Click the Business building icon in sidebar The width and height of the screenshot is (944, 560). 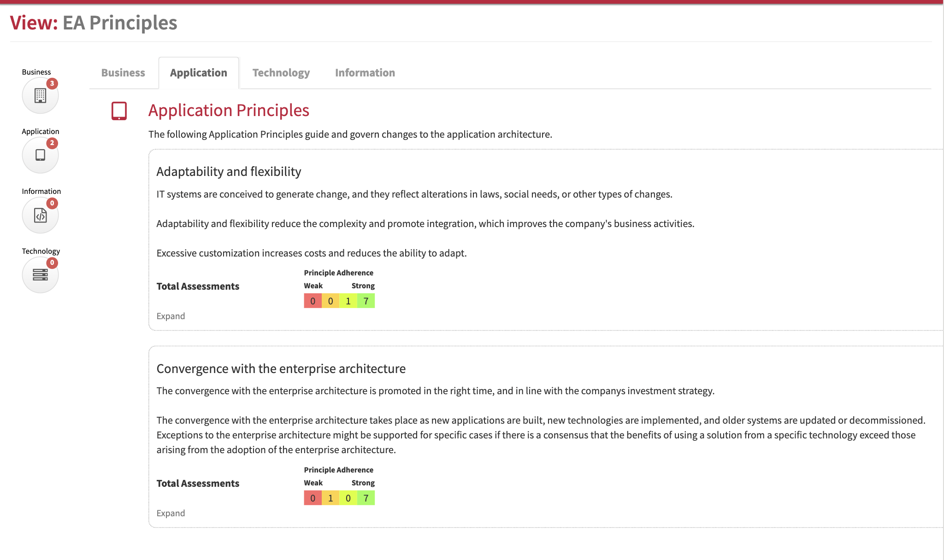click(40, 95)
